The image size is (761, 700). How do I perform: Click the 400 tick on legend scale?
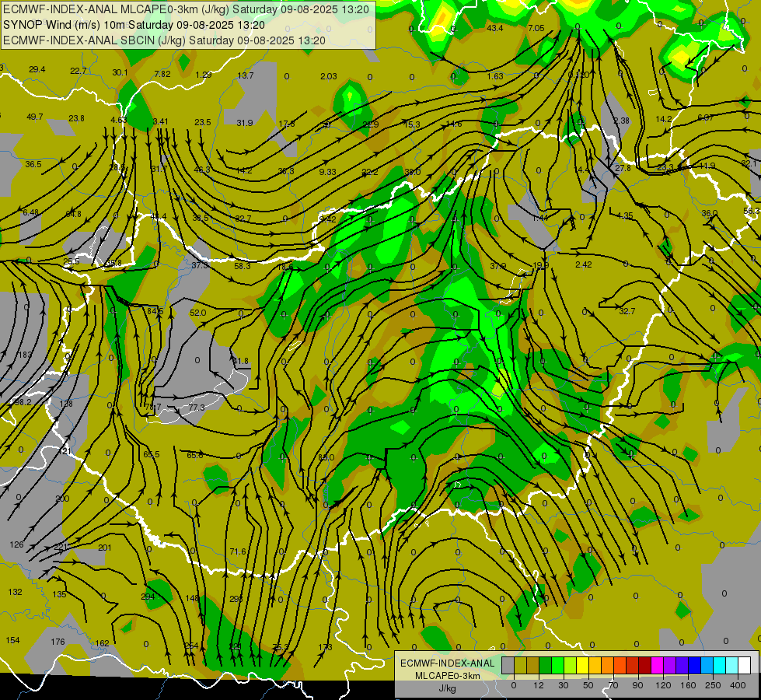coord(738,685)
